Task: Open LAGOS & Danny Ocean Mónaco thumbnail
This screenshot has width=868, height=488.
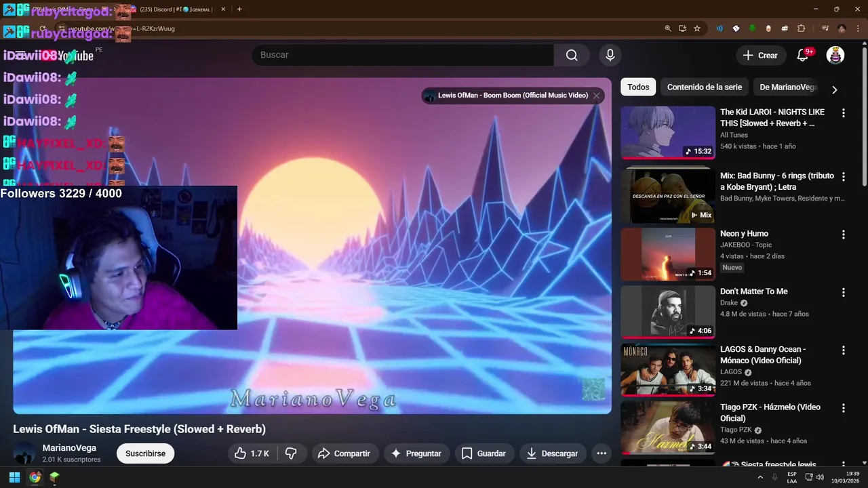Action: [668, 369]
